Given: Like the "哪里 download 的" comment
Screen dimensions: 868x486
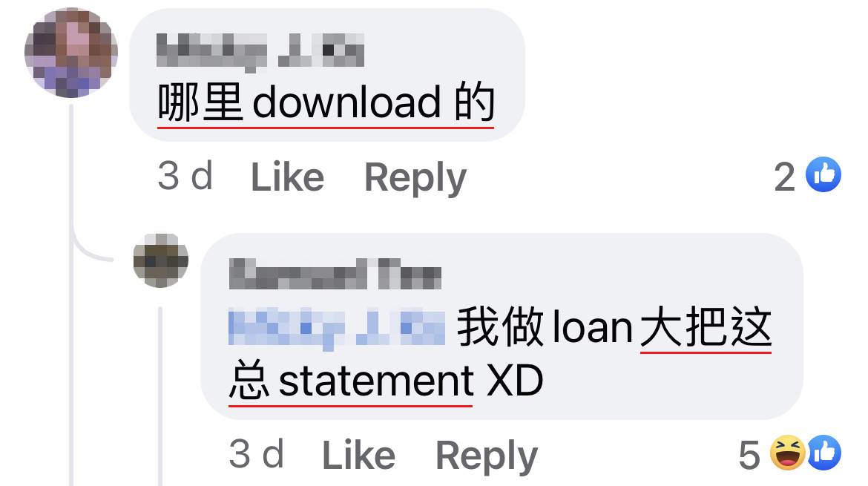Looking at the screenshot, I should coord(287,177).
